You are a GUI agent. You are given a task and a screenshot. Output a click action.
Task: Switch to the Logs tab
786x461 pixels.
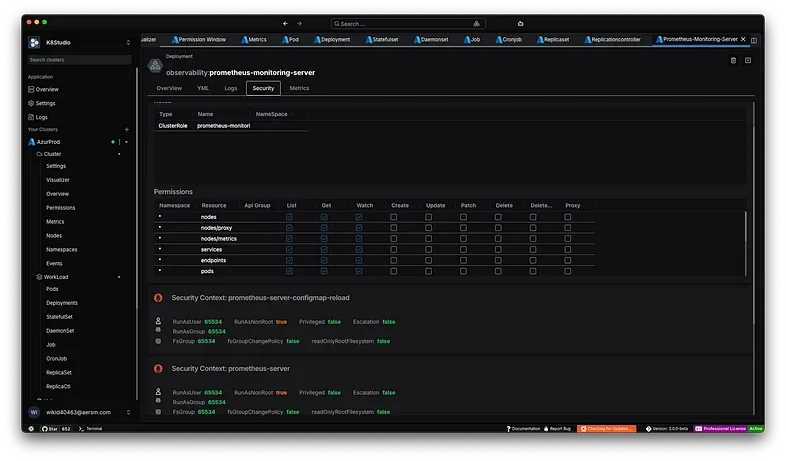point(231,88)
